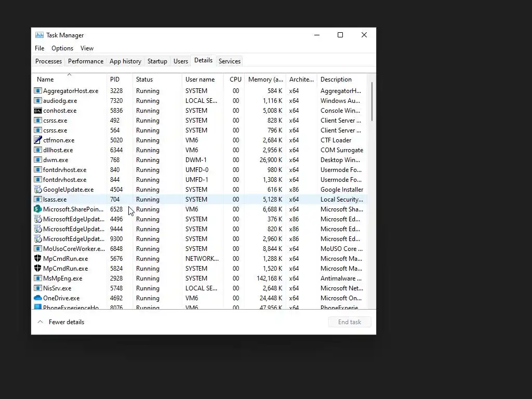Click the End task button
This screenshot has width=532, height=399.
pyautogui.click(x=350, y=322)
